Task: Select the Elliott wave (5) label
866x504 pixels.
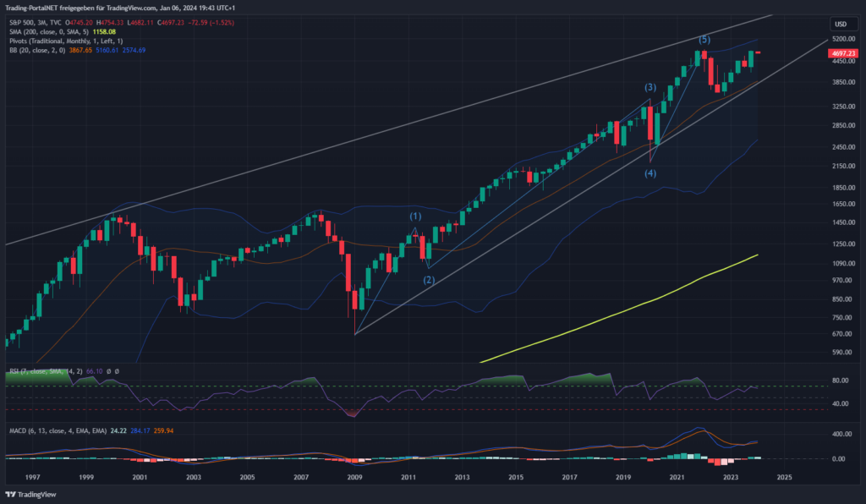Action: coord(704,40)
